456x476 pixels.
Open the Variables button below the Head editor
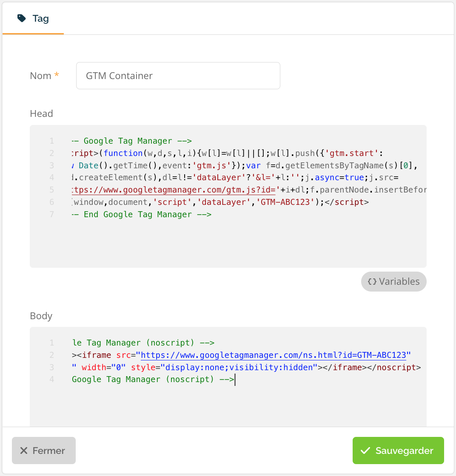coord(394,281)
